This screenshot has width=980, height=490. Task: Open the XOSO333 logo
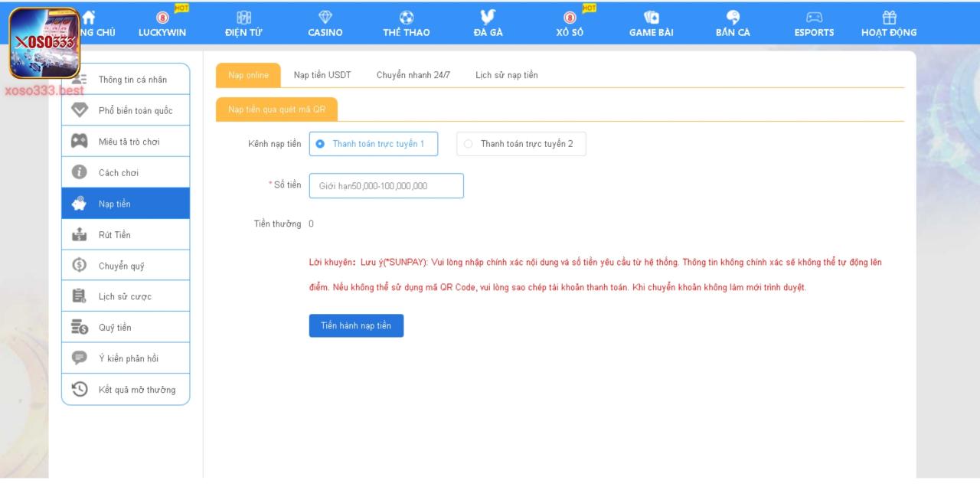click(x=43, y=40)
